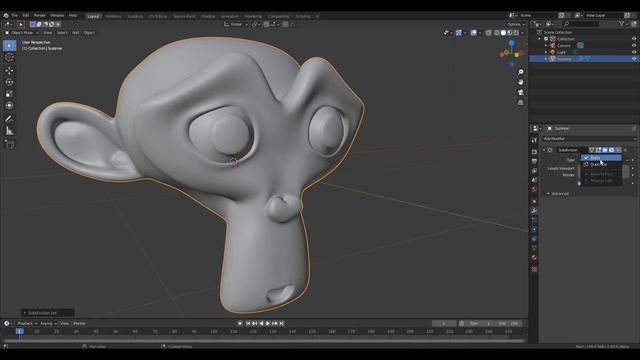This screenshot has height=360, width=640.
Task: Open the Object Data properties green icon
Action: click(x=534, y=248)
